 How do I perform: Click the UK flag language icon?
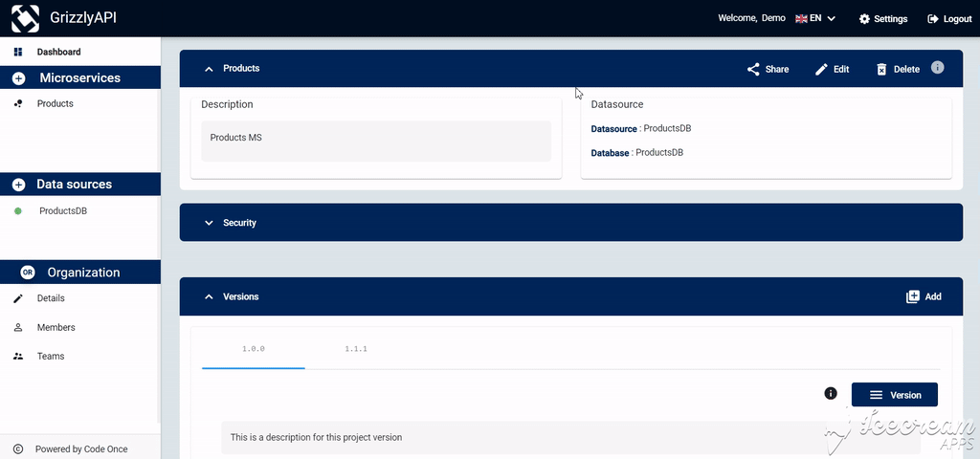(x=801, y=19)
